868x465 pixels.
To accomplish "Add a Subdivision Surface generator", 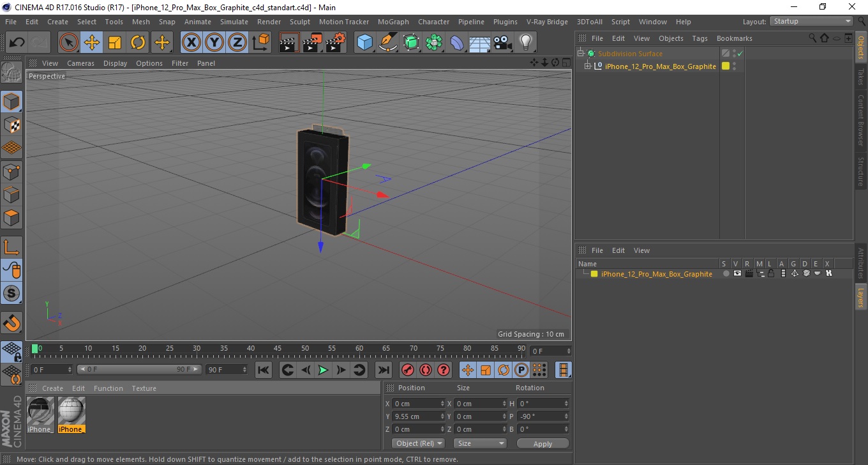I will coord(411,43).
